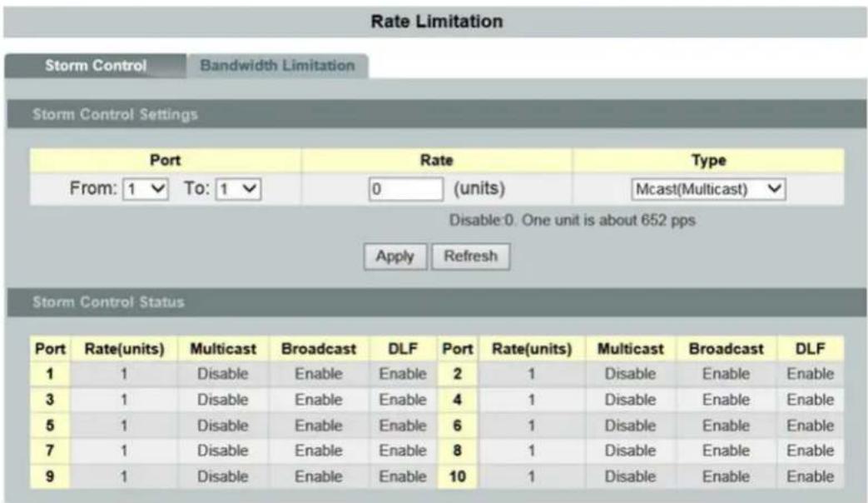Click Broadcast Enable value for port 10
Viewport: 868px width, 503px height.
(x=726, y=476)
